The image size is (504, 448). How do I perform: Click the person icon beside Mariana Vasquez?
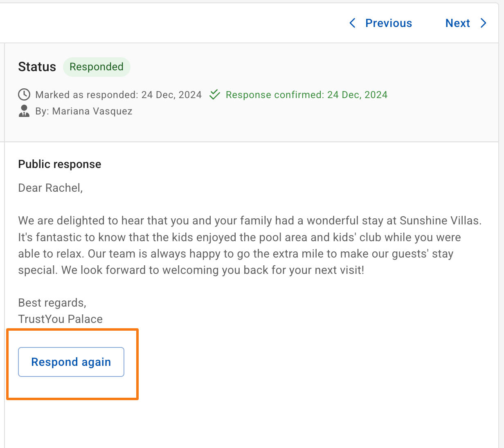click(x=24, y=111)
